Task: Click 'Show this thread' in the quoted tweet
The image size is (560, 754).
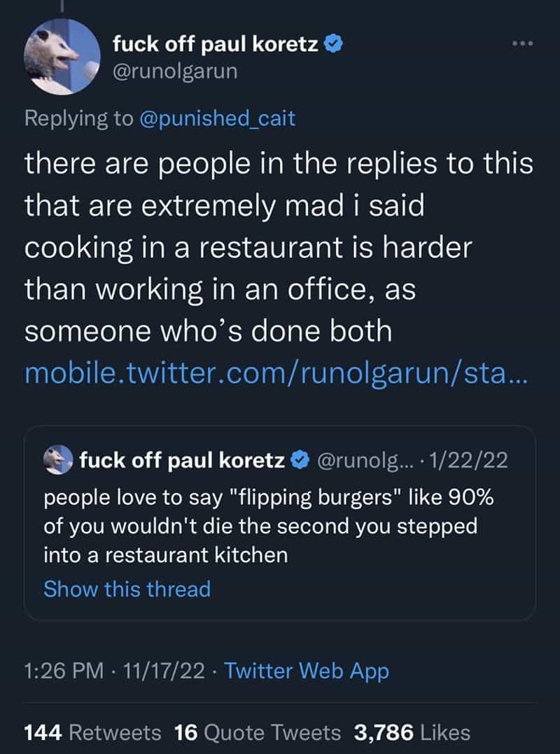Action: [127, 589]
